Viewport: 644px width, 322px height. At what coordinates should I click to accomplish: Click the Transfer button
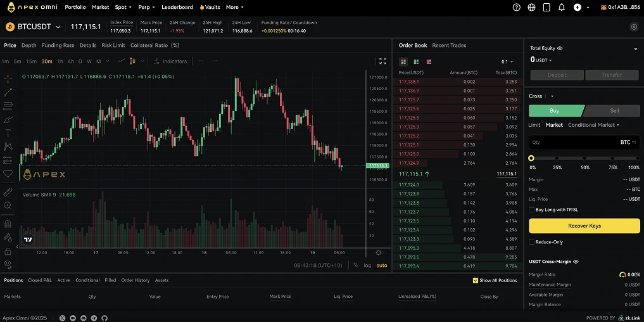(612, 75)
